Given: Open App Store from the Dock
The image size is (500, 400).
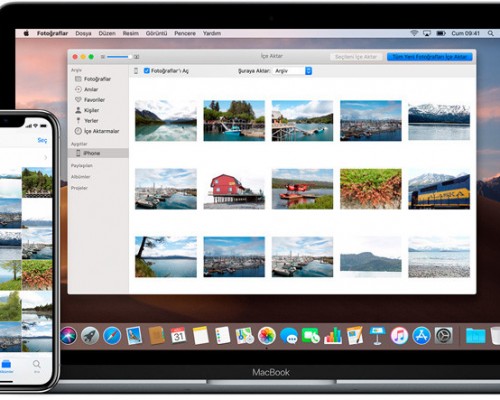Looking at the screenshot, I should click(421, 336).
